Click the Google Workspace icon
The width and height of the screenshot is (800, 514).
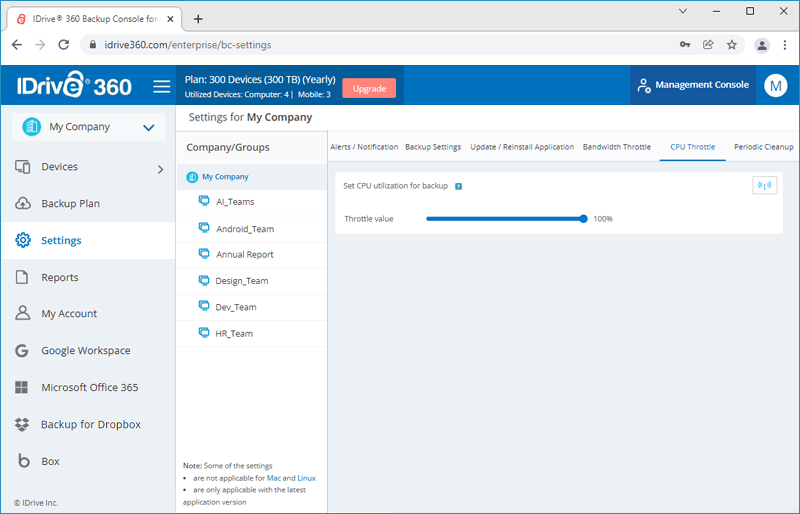(22, 351)
